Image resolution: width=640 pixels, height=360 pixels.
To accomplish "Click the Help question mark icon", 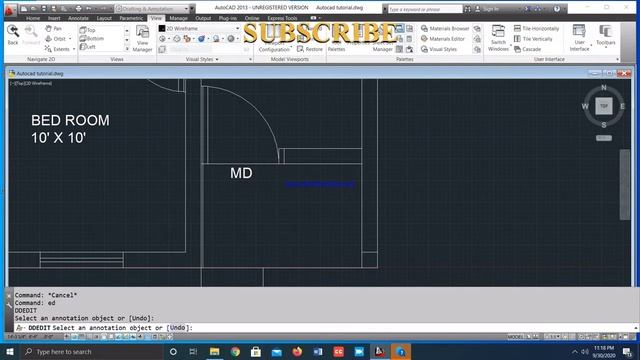I will (x=556, y=9).
